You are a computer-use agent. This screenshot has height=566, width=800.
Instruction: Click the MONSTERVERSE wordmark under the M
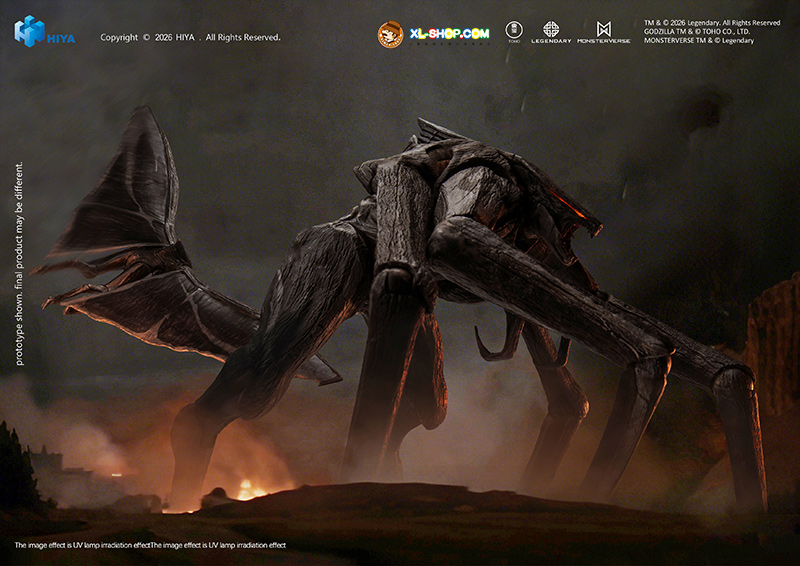(604, 41)
